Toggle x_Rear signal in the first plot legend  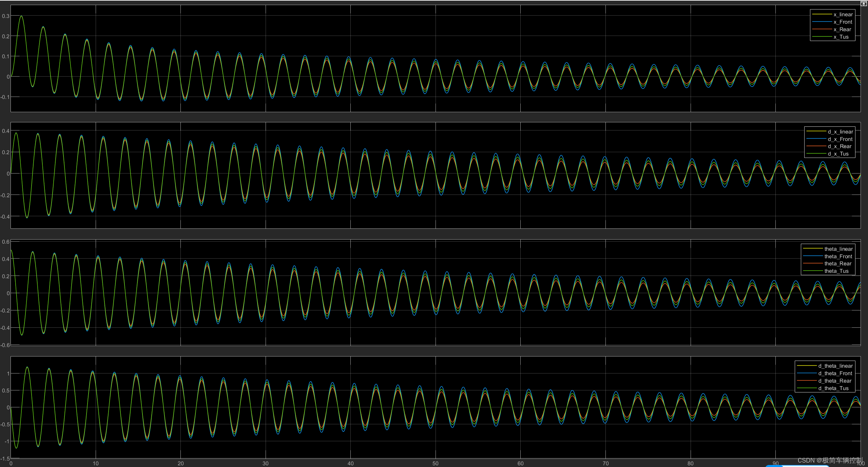click(832, 29)
